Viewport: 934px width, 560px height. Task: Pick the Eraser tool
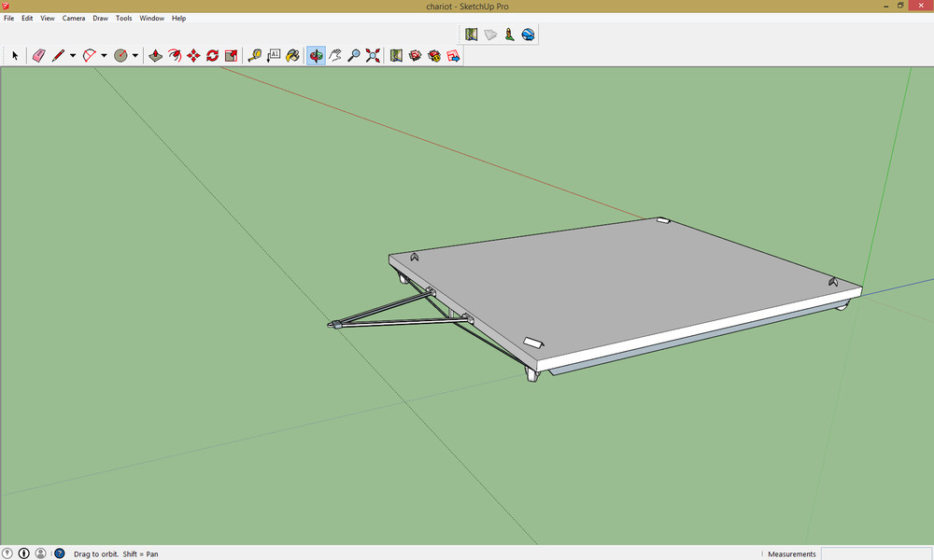tap(38, 56)
